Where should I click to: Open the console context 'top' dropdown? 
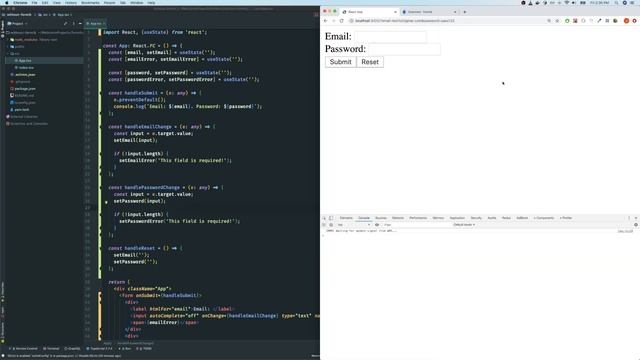[x=354, y=225]
